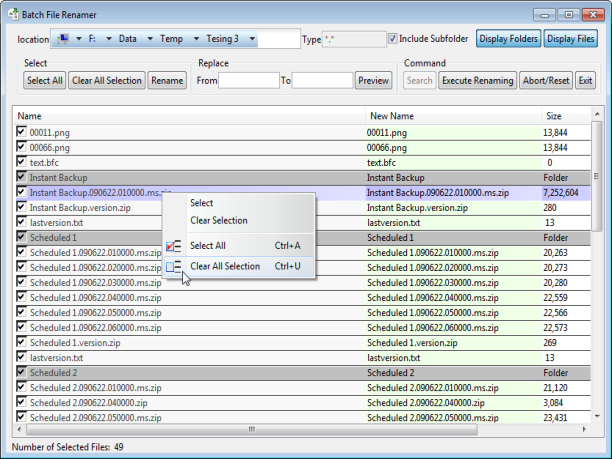Open the dropdown arrow after Data folder

pyautogui.click(x=149, y=39)
